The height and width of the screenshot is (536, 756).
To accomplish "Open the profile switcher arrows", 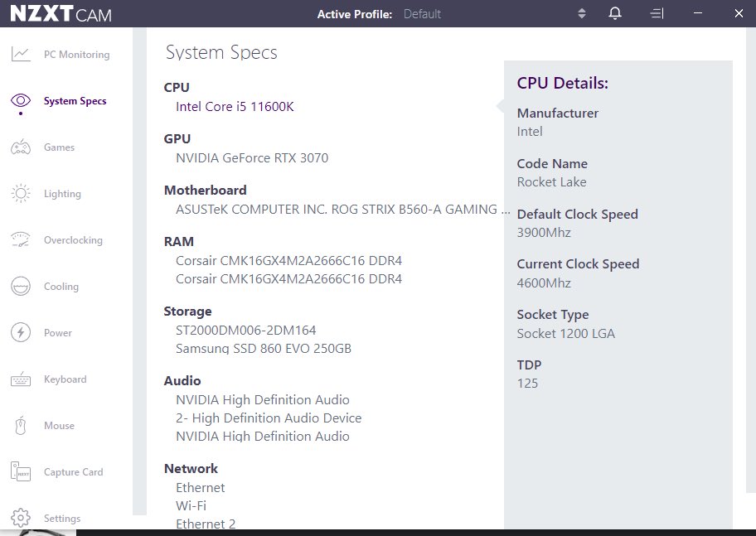I will click(x=581, y=13).
